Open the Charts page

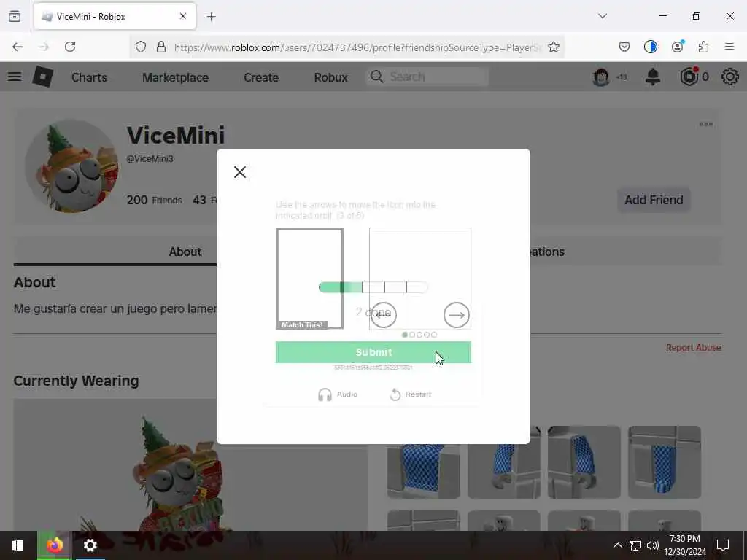[89, 77]
